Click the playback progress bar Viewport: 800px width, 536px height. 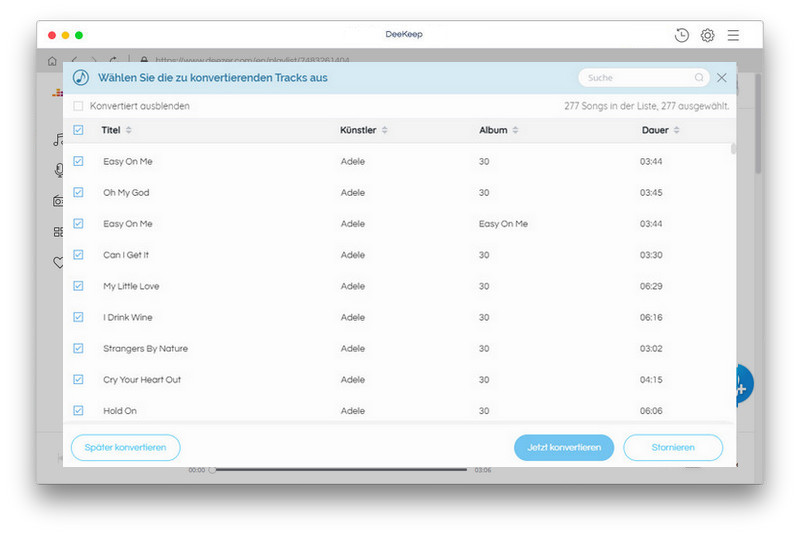pos(339,470)
